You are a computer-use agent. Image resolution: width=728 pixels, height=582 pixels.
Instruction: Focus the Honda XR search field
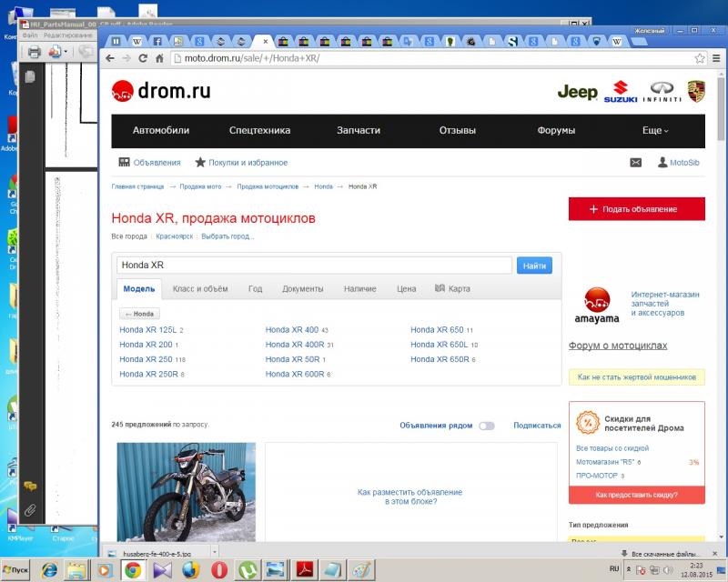tap(314, 265)
